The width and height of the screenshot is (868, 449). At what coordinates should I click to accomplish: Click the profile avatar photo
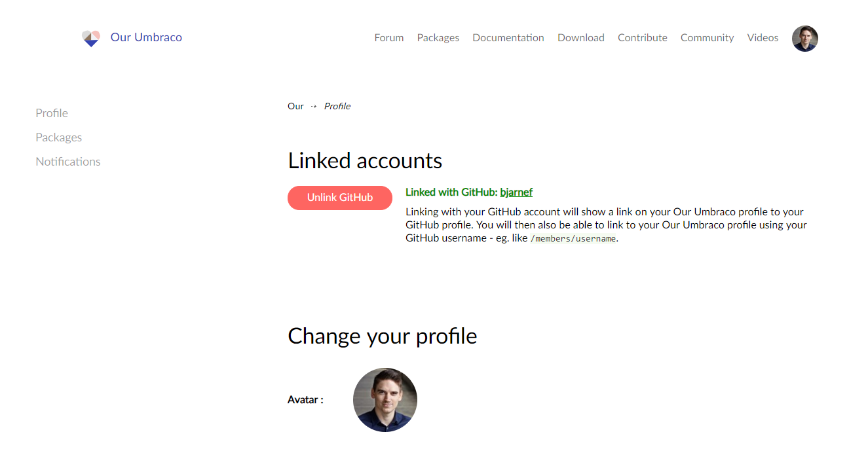point(385,399)
